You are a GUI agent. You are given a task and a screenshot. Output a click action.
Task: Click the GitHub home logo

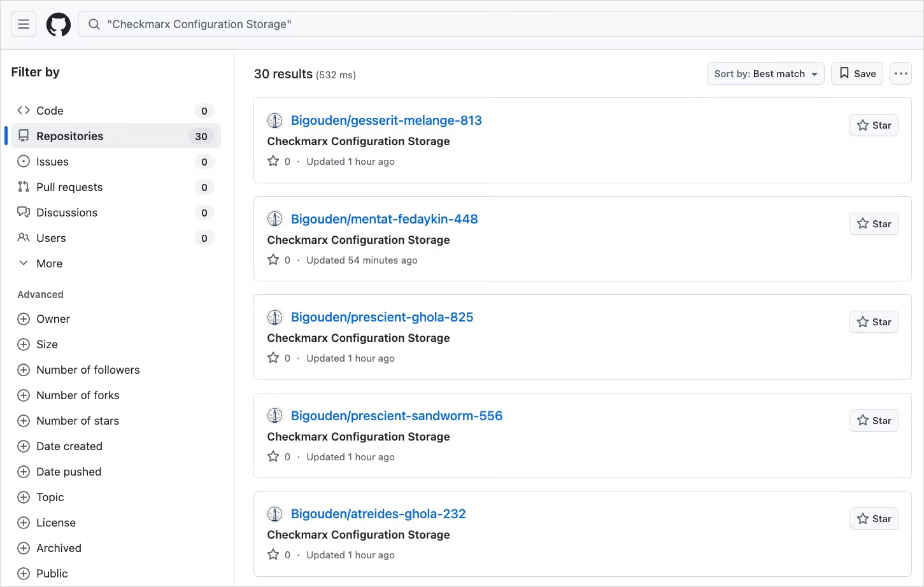(x=58, y=24)
